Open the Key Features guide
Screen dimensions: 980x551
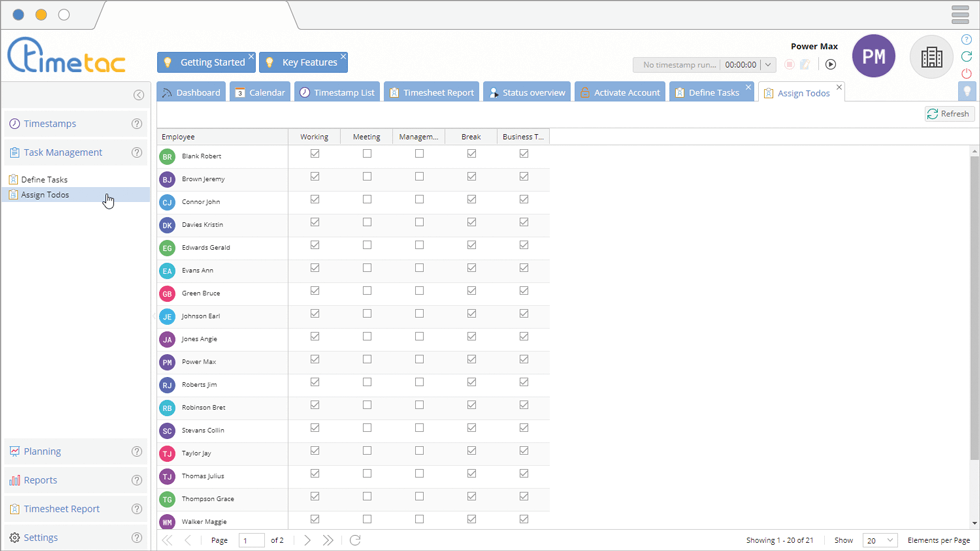point(303,62)
